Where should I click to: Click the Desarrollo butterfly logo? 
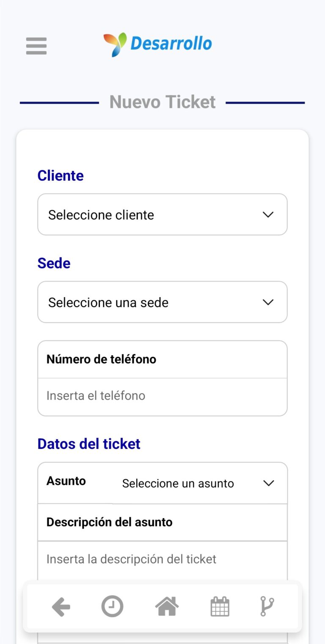tap(115, 44)
